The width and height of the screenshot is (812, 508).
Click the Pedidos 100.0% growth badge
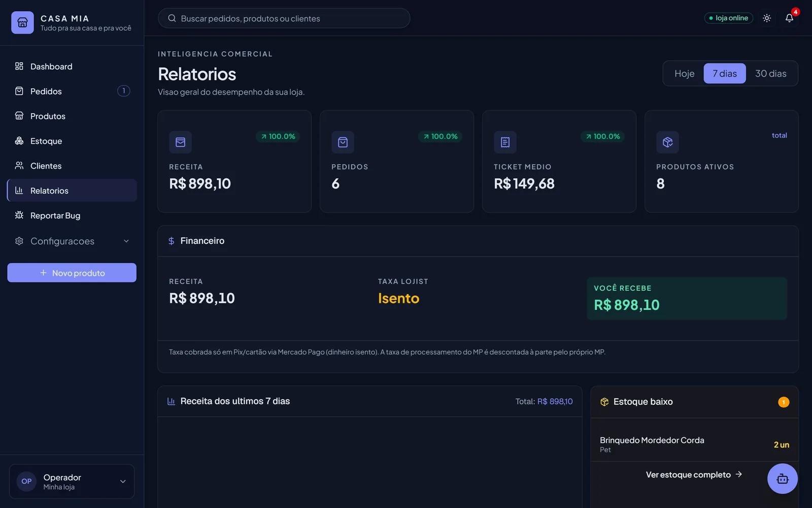coord(441,137)
